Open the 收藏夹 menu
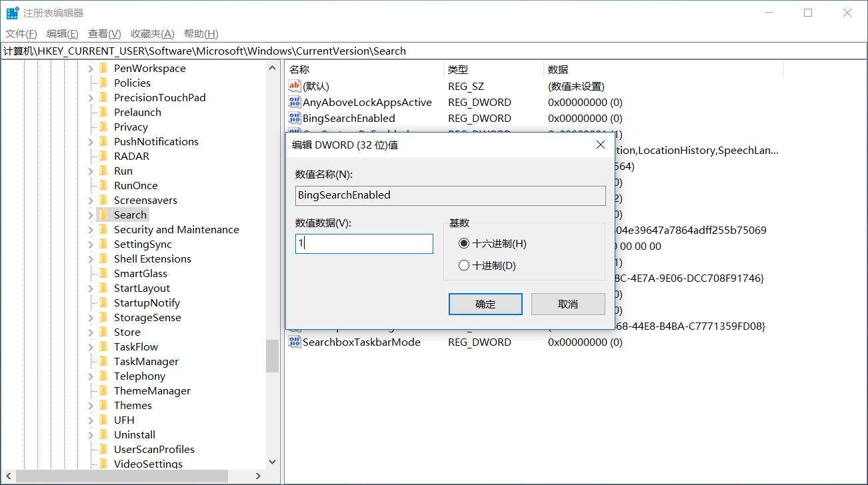868x485 pixels. [x=152, y=33]
